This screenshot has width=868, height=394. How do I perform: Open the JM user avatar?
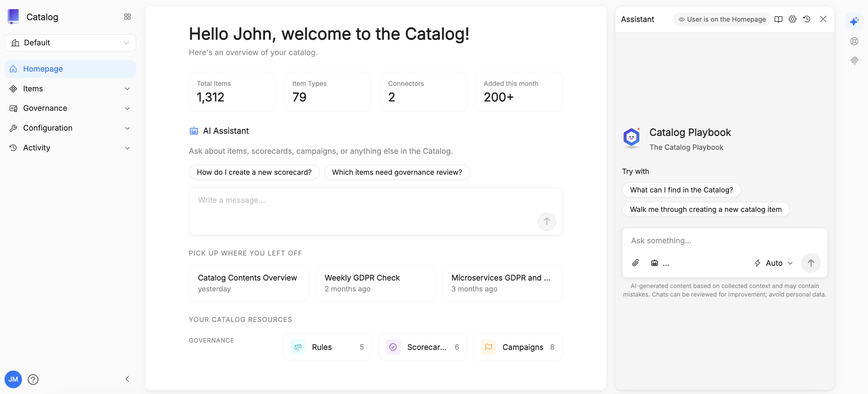tap(13, 379)
